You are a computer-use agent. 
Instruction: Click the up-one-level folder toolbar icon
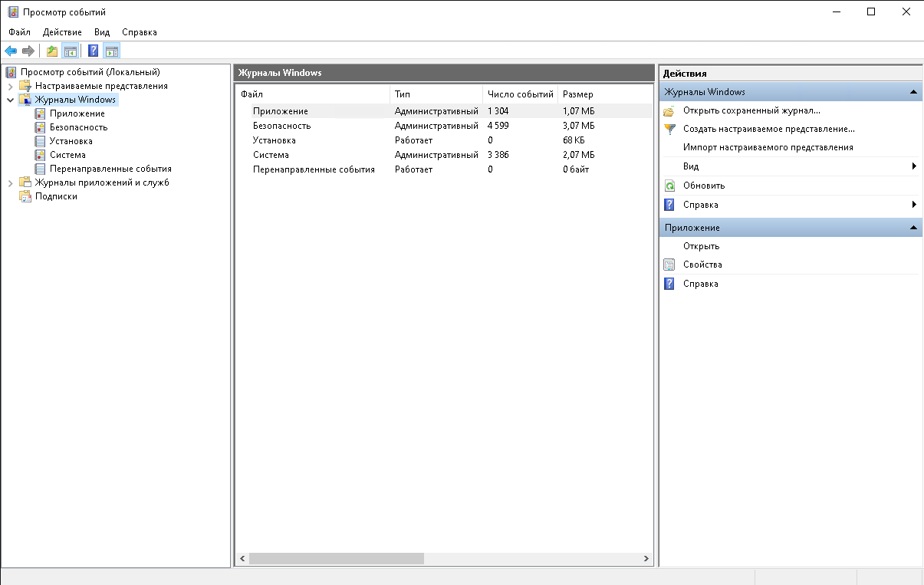click(52, 51)
